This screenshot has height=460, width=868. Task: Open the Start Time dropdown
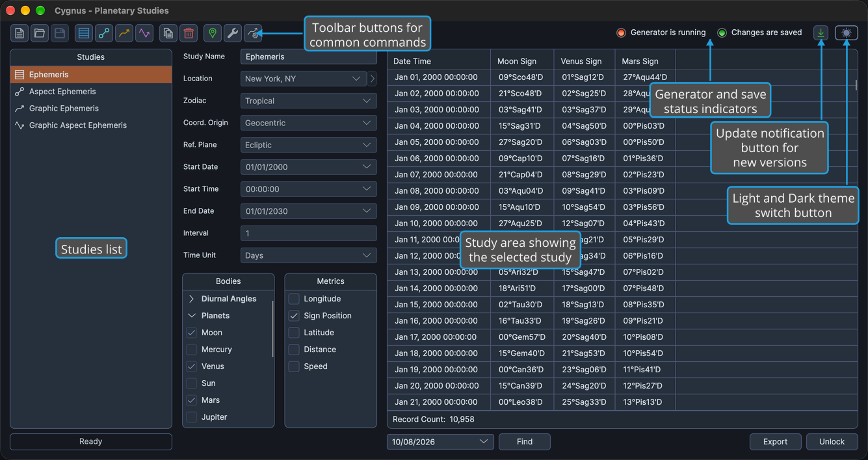click(309, 189)
